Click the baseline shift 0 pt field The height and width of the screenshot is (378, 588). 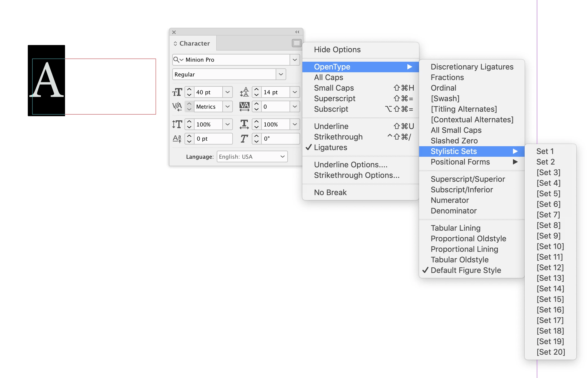213,138
